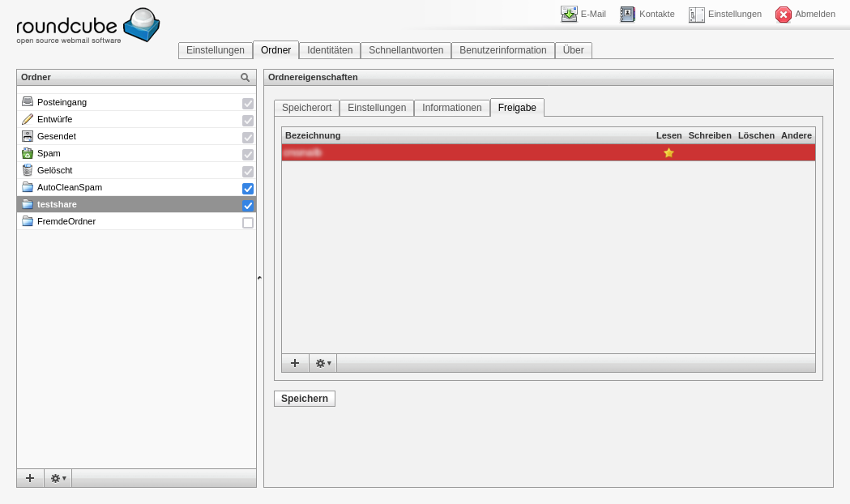Click the star under Lesen column
Viewport: 850px width, 504px height.
tap(668, 152)
